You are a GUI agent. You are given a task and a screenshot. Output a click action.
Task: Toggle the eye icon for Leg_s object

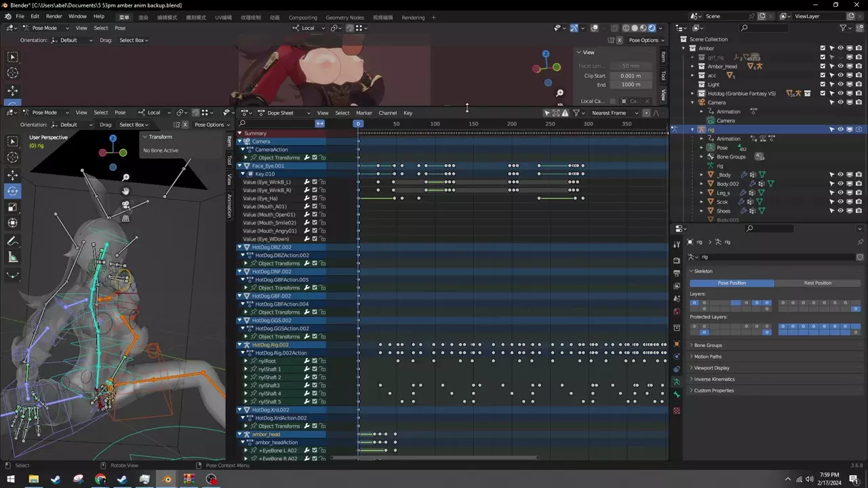tap(840, 192)
